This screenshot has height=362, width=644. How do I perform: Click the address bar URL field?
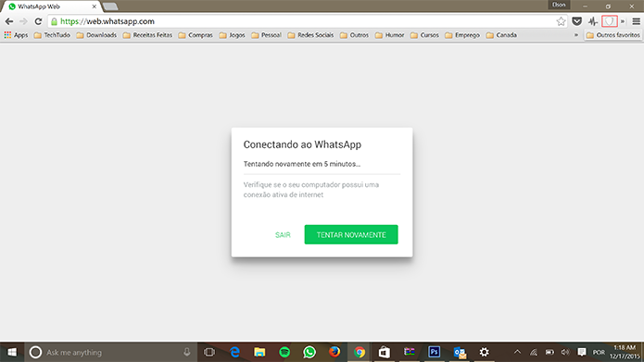coord(304,21)
